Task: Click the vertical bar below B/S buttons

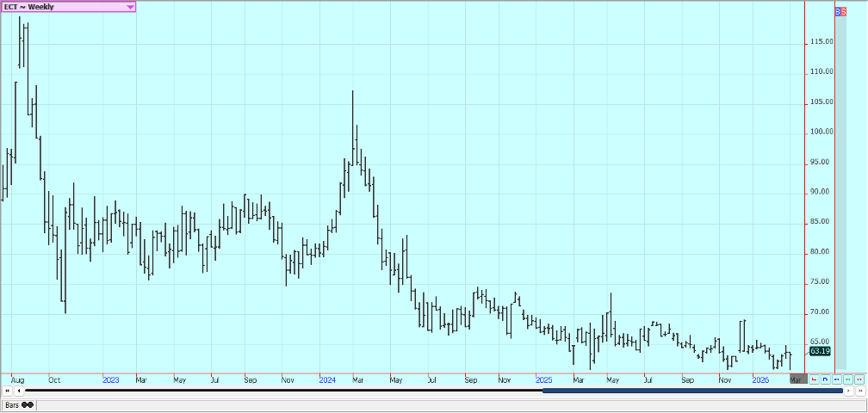Action: tap(840, 189)
